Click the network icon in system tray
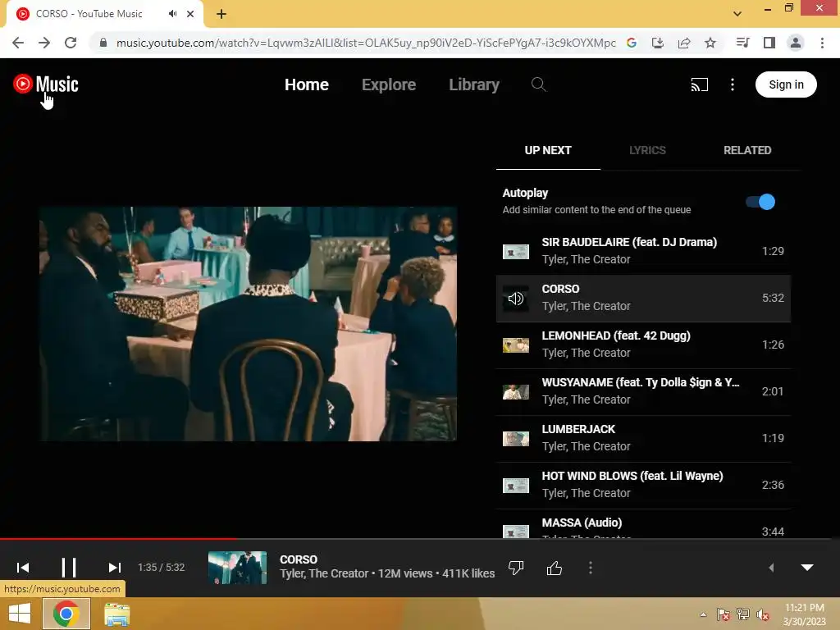The height and width of the screenshot is (630, 840). 743,614
